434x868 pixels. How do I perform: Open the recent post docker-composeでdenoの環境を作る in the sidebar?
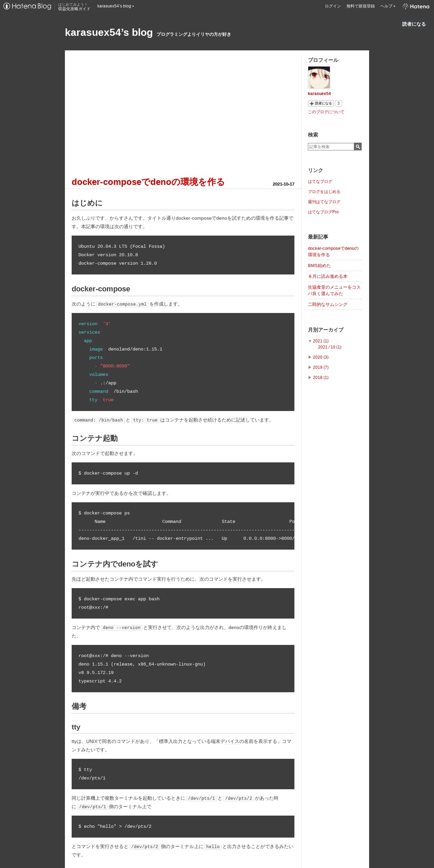pos(333,251)
